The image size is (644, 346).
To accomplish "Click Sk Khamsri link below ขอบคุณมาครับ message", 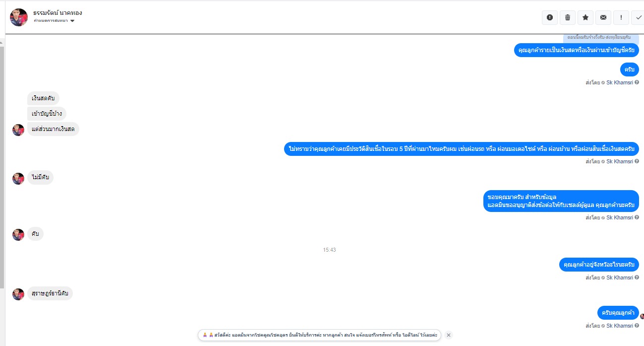I will [619, 217].
